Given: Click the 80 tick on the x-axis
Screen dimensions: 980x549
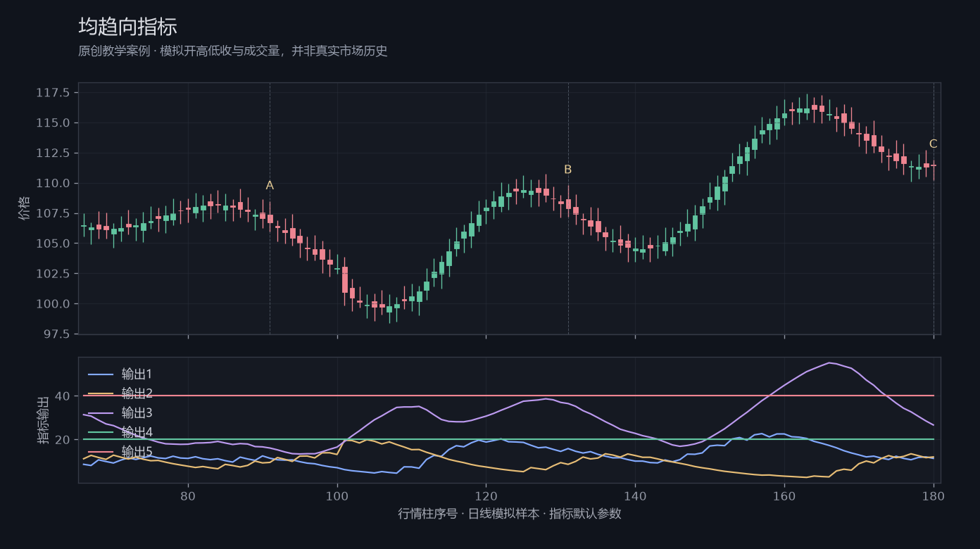Looking at the screenshot, I should (188, 495).
